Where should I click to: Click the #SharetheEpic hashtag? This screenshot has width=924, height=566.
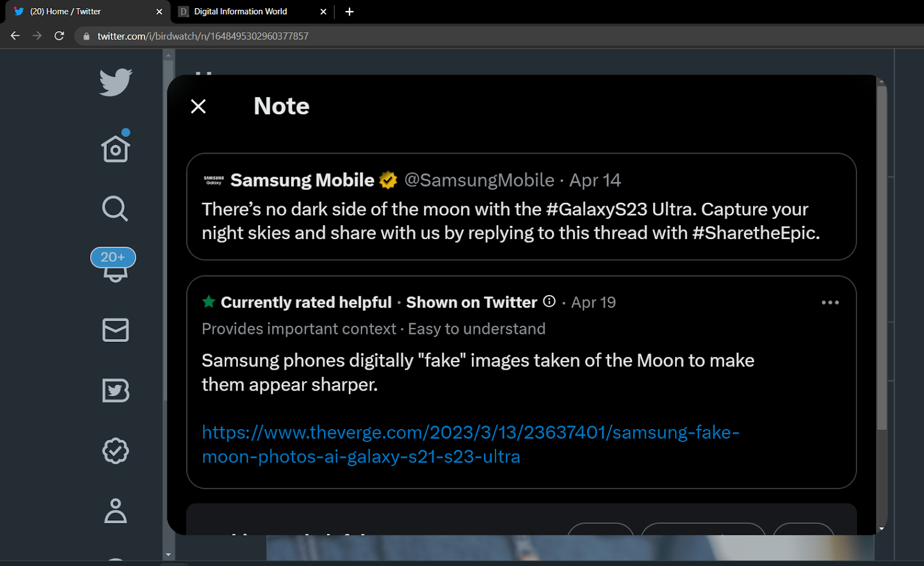754,233
